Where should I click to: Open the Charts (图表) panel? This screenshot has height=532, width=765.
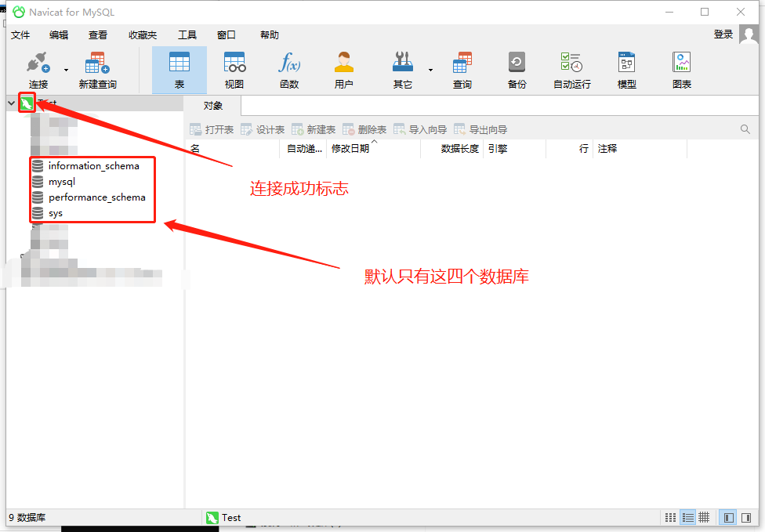point(681,68)
